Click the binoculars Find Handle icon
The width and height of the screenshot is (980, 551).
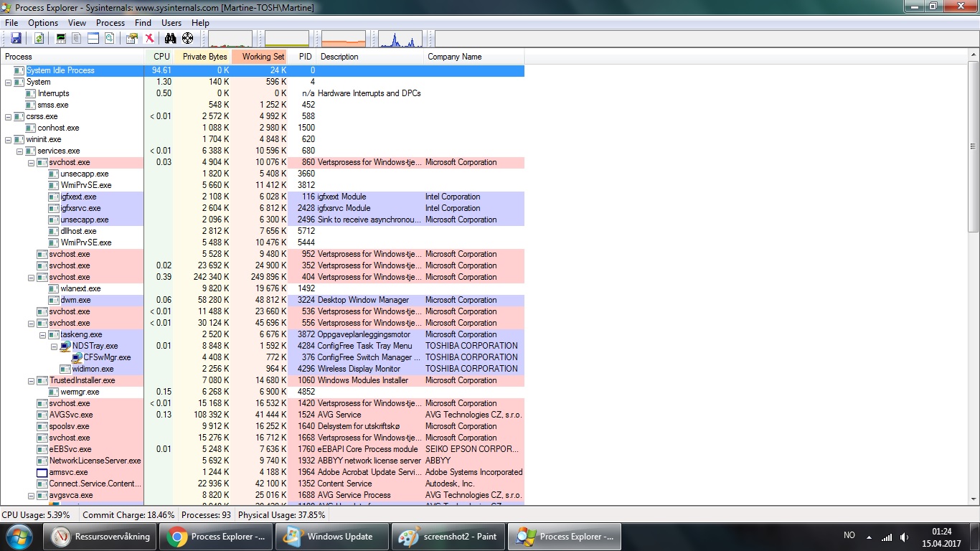(x=171, y=38)
